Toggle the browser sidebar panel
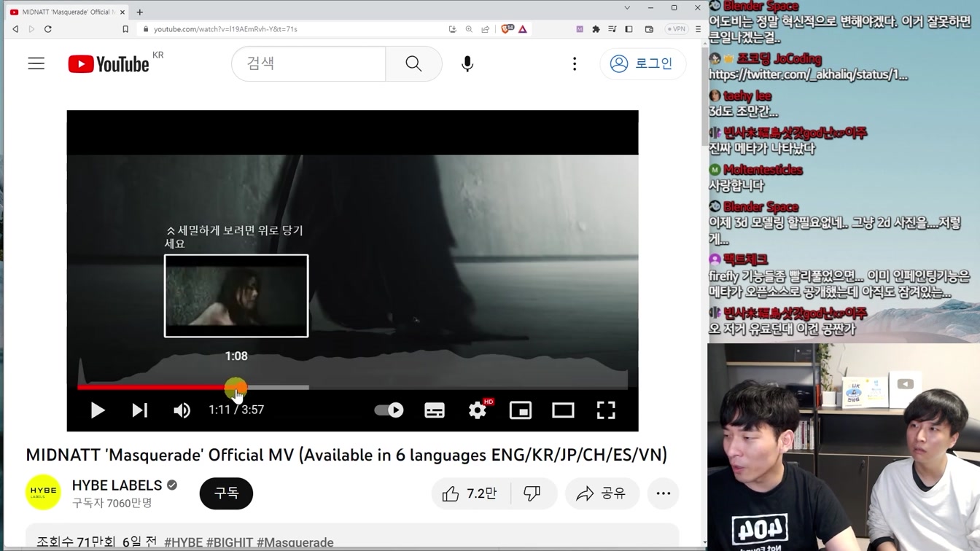 (629, 29)
